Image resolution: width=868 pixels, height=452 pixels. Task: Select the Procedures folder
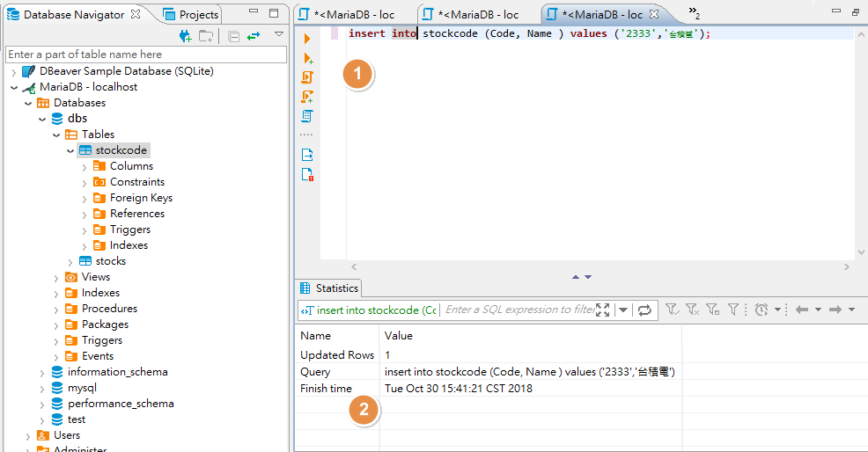click(101, 309)
